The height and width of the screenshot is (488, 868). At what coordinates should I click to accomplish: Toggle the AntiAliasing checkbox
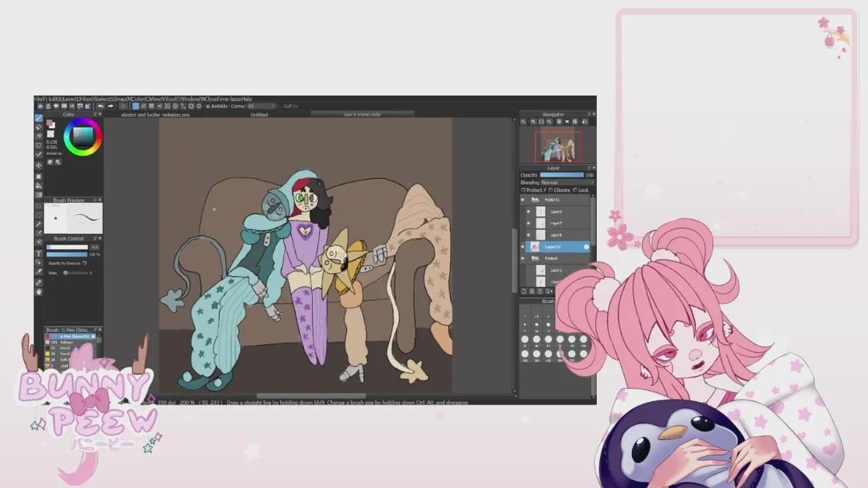pos(209,106)
